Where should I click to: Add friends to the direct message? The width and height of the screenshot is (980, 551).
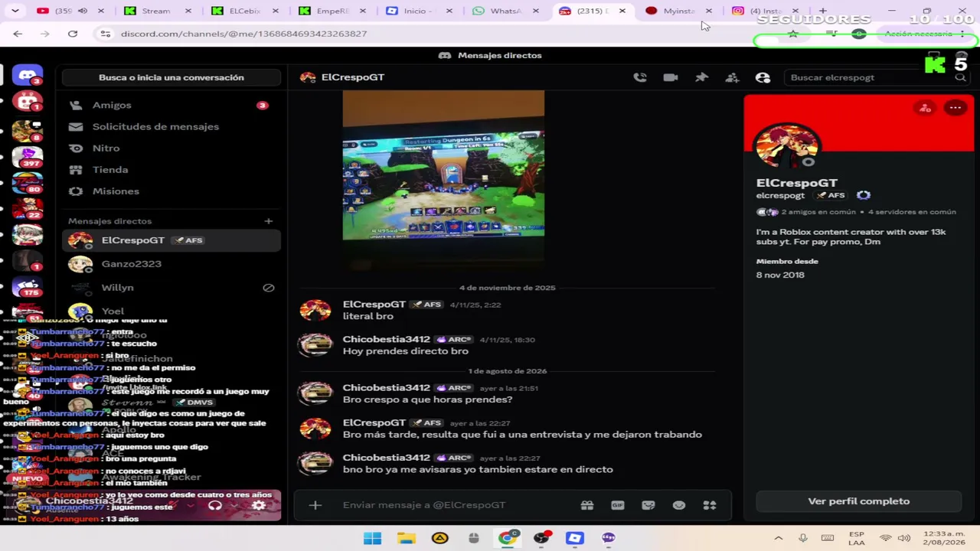(732, 77)
